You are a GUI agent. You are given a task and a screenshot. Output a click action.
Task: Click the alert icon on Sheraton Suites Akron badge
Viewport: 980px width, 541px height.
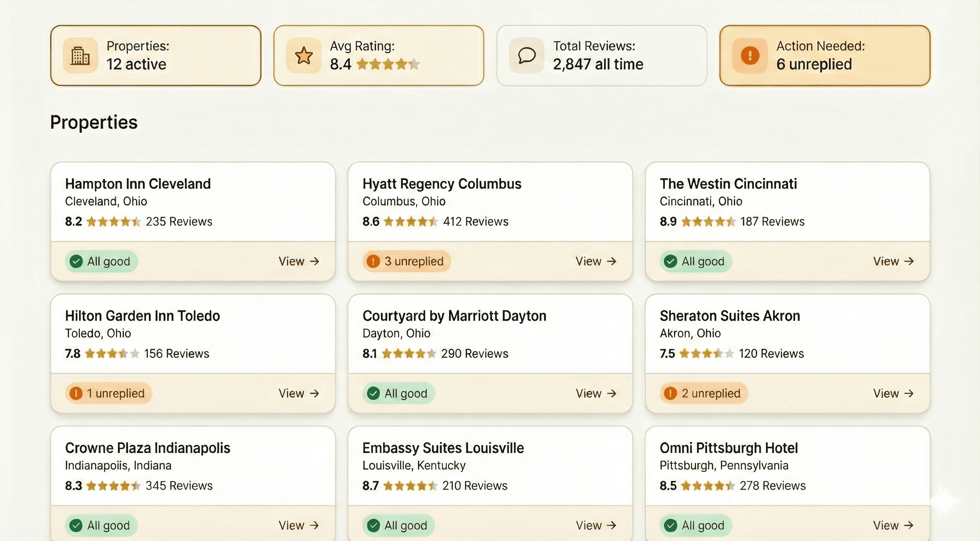click(x=671, y=393)
